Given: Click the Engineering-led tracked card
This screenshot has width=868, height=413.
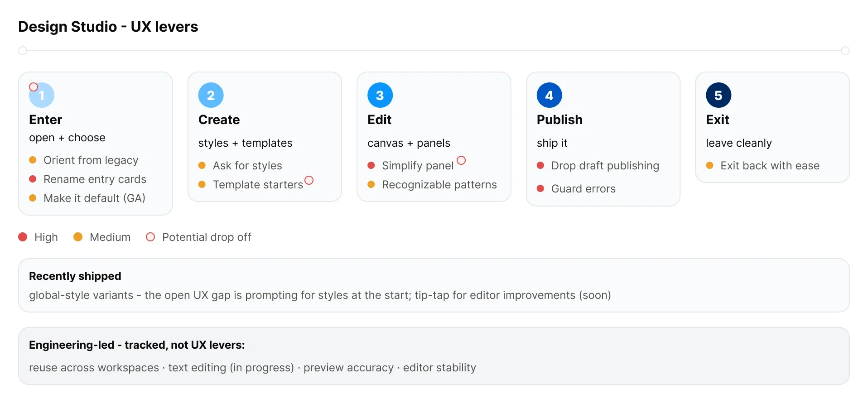Looking at the screenshot, I should pos(434,356).
